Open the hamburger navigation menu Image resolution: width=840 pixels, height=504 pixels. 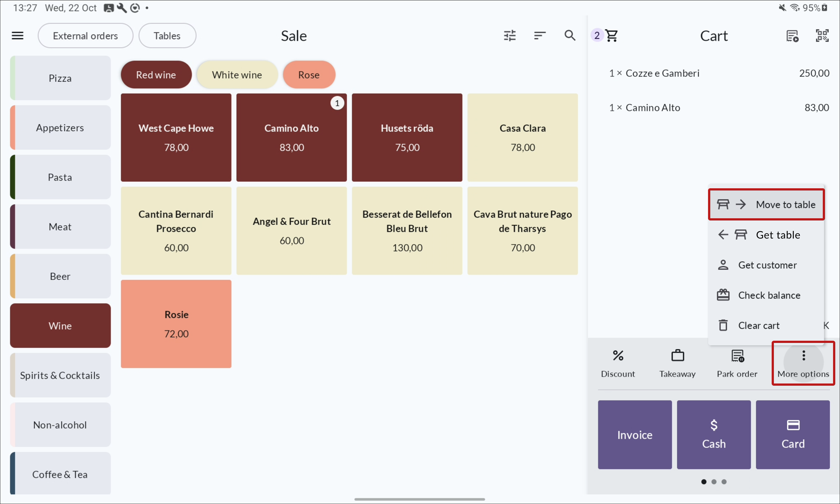[17, 36]
